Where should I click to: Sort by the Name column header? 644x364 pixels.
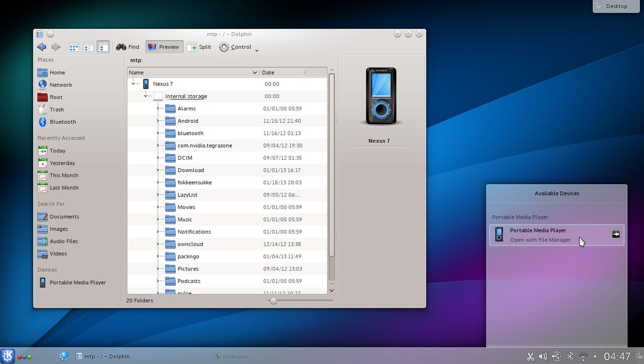[x=193, y=72]
